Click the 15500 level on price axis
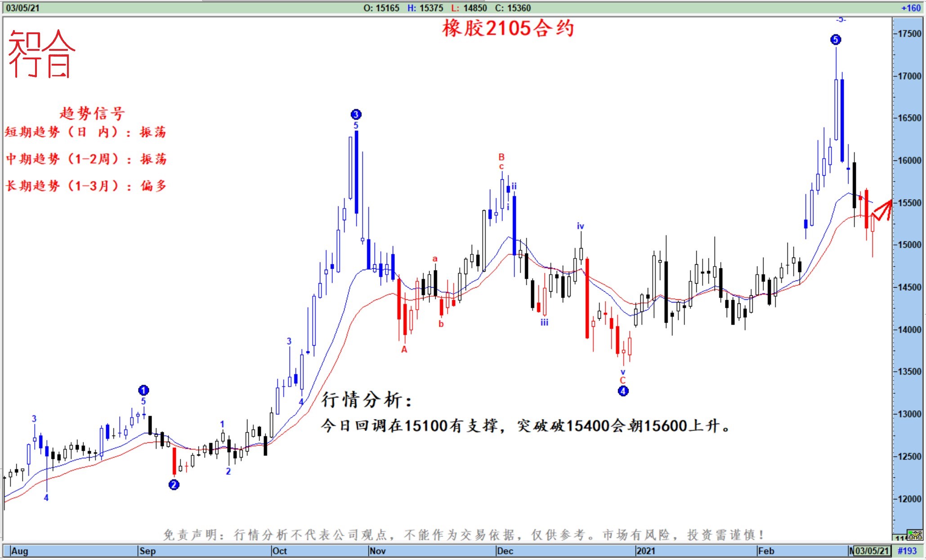The image size is (926, 560). pyautogui.click(x=909, y=203)
